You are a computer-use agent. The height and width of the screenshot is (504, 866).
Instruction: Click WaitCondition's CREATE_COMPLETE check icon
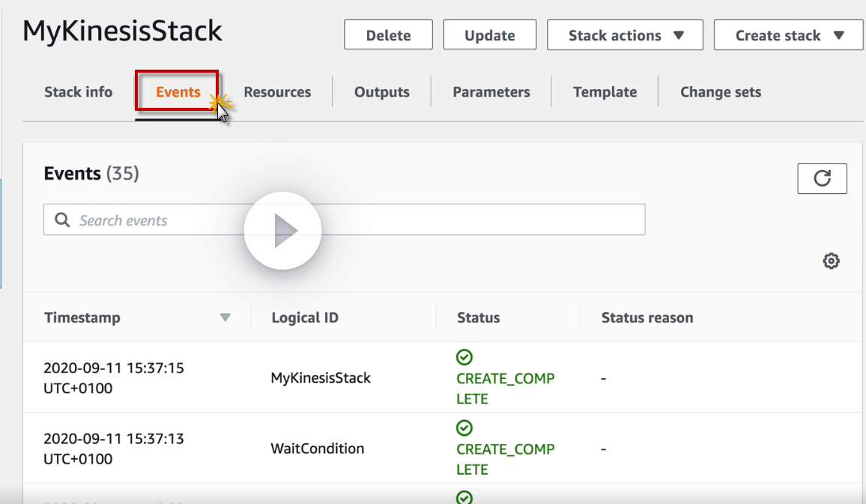point(464,428)
